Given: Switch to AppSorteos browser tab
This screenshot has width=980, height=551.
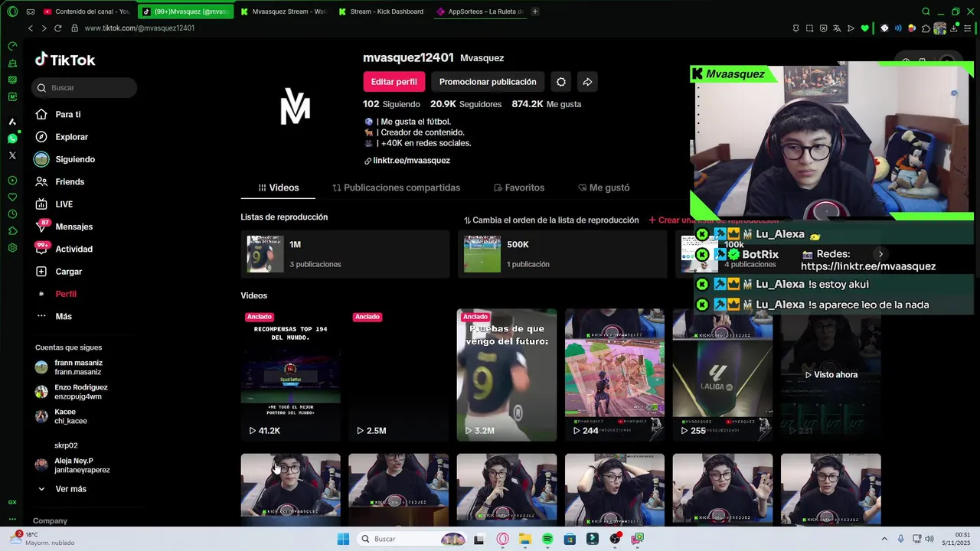Looking at the screenshot, I should (x=479, y=11).
